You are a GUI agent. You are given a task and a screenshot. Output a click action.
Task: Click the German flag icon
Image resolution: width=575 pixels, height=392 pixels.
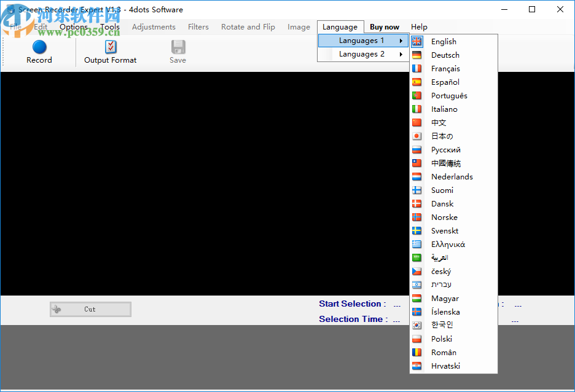pos(417,55)
